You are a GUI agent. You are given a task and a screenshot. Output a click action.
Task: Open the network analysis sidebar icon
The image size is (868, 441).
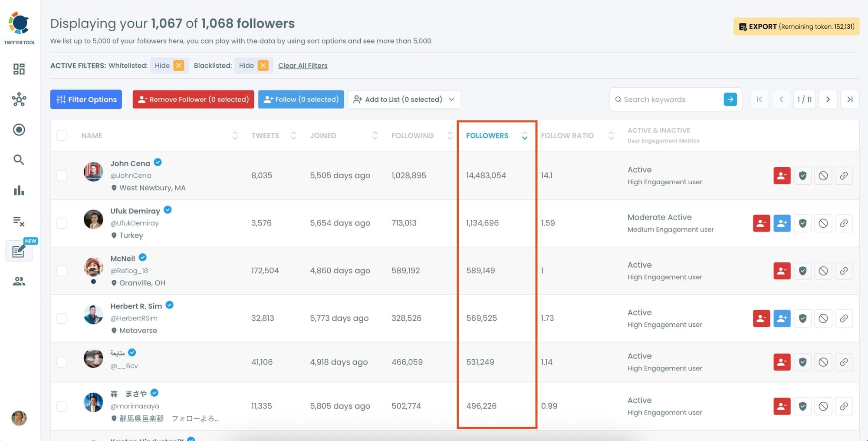point(19,99)
